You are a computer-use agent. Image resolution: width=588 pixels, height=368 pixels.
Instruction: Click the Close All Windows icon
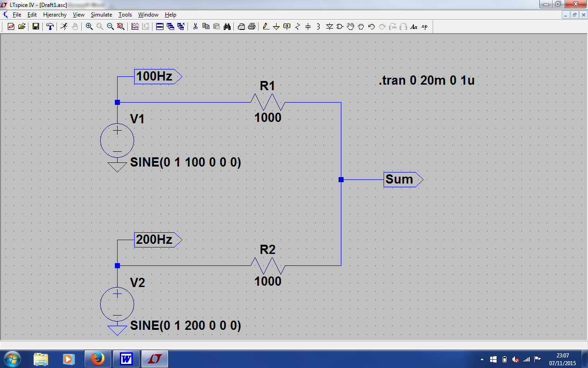[181, 27]
